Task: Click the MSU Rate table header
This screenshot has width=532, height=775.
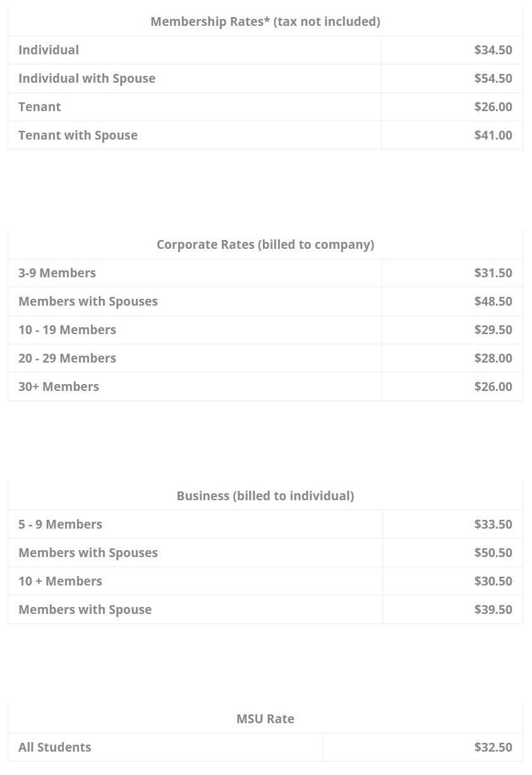Action: click(265, 719)
